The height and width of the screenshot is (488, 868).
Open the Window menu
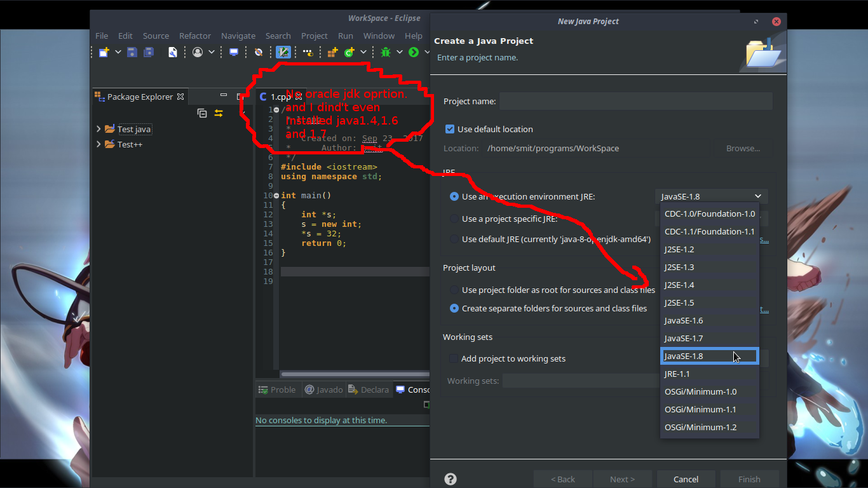pyautogui.click(x=379, y=36)
